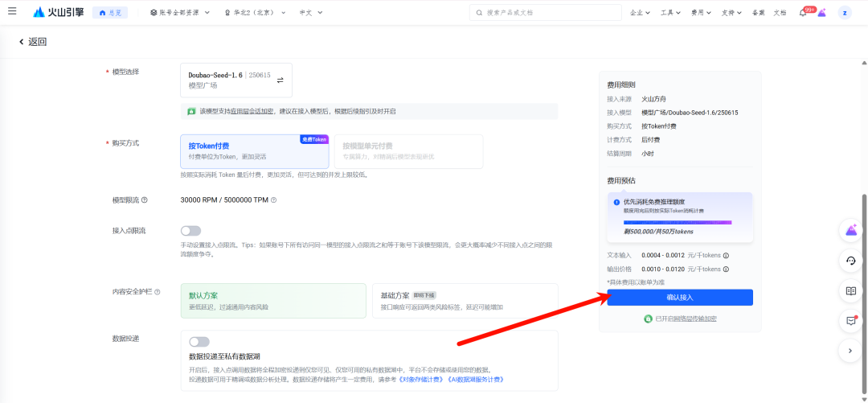Viewport: 868px width, 403px height.
Task: Show help for 模型限流
Action: [x=145, y=200]
